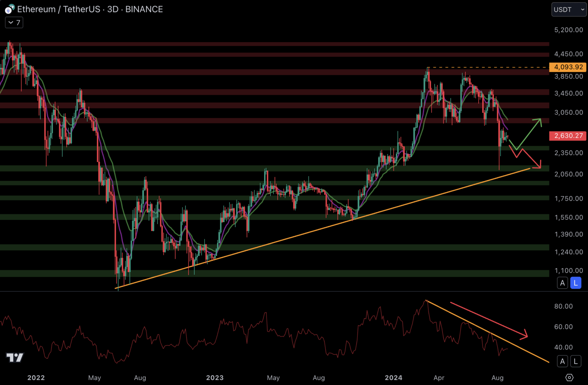Screen dimensions: 588x385
Task: Toggle log scale on the RSI pane
Action: point(576,361)
